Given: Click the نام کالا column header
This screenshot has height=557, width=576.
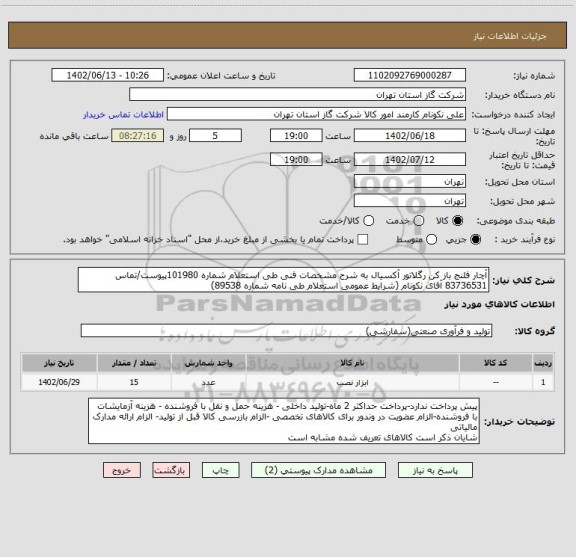Looking at the screenshot, I should pos(352,363).
